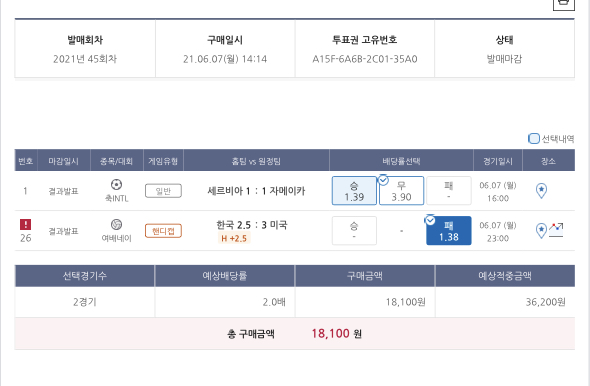The image size is (590, 386).
Task: Click the volleyball sport icon
Action: click(x=116, y=225)
